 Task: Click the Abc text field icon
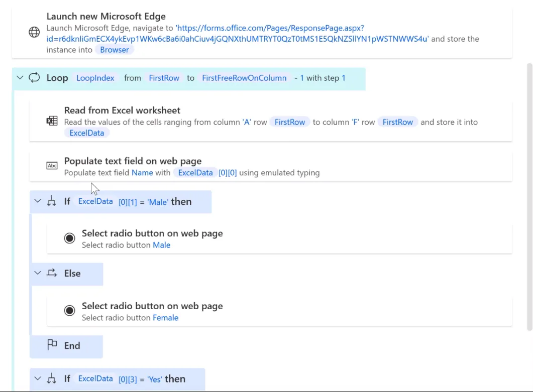tap(52, 166)
